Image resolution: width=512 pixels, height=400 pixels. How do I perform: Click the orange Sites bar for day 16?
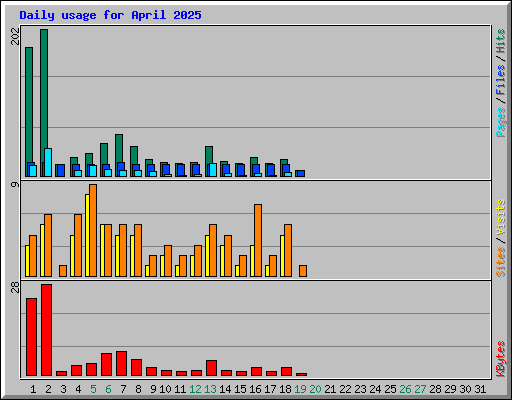(258, 240)
